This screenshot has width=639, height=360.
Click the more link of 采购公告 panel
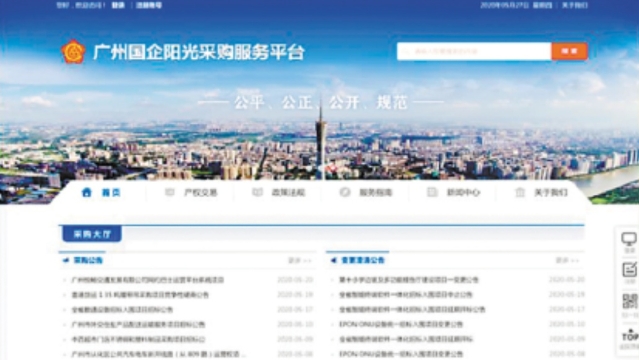click(x=300, y=260)
